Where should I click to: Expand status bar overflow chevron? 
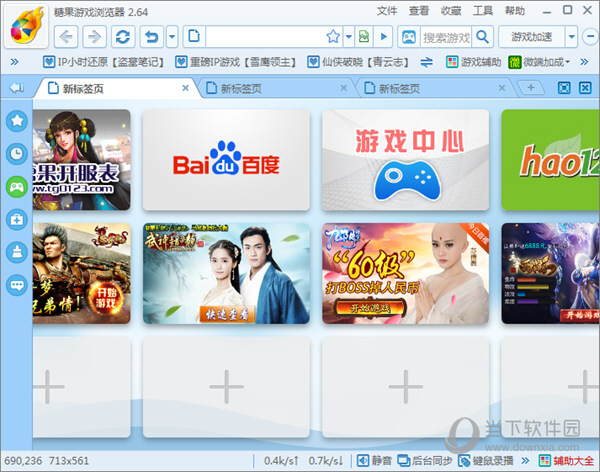click(x=526, y=461)
